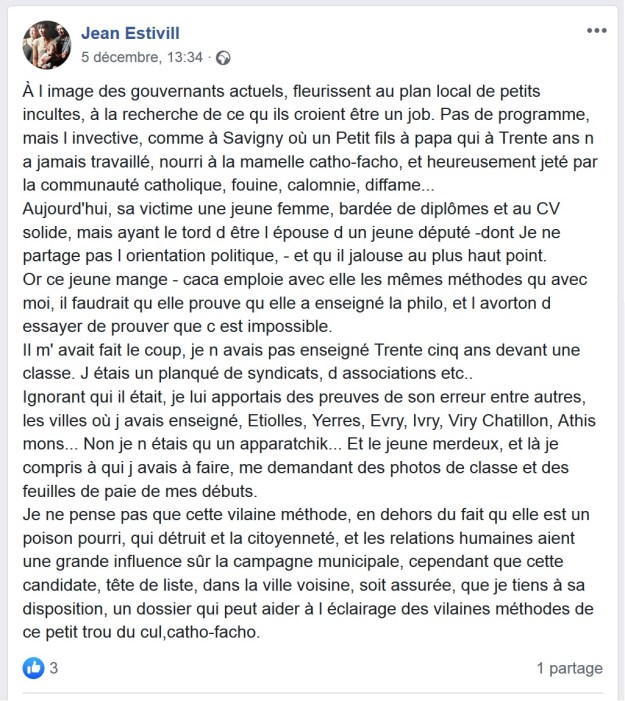This screenshot has width=625, height=701.
Task: Open the three-dot post options menu
Action: coord(597,31)
